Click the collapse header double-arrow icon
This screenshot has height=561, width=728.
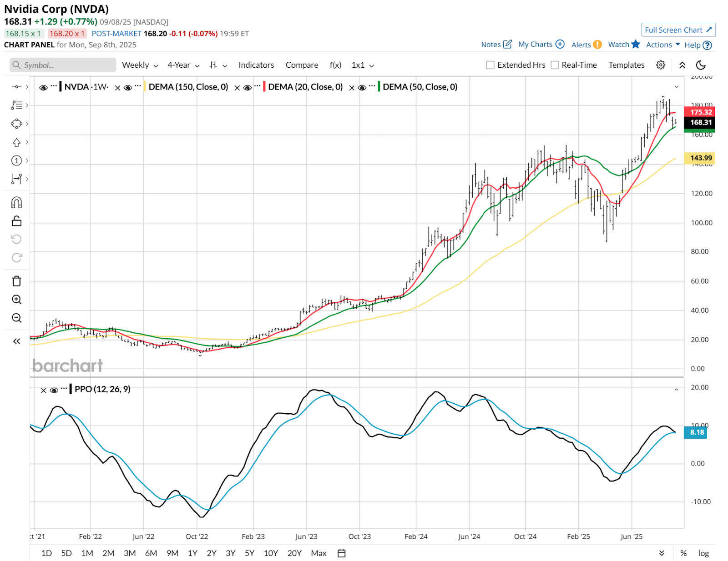point(682,65)
